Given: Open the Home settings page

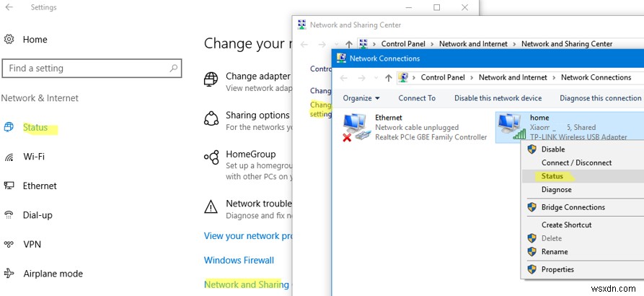Looking at the screenshot, I should [x=35, y=40].
